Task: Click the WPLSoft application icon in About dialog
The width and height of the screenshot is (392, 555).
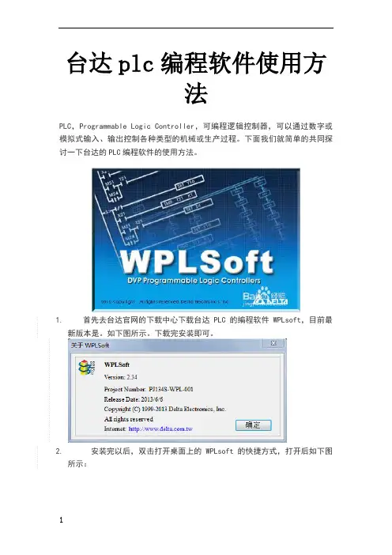Action: click(x=87, y=367)
